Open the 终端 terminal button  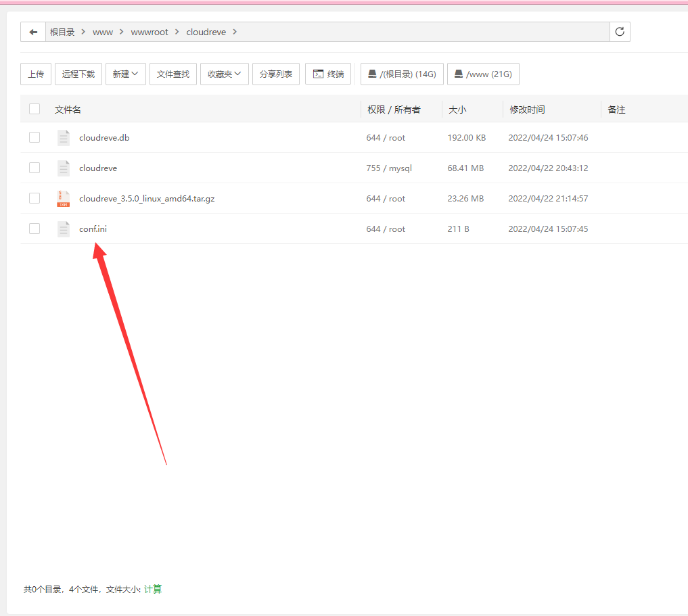click(x=328, y=74)
